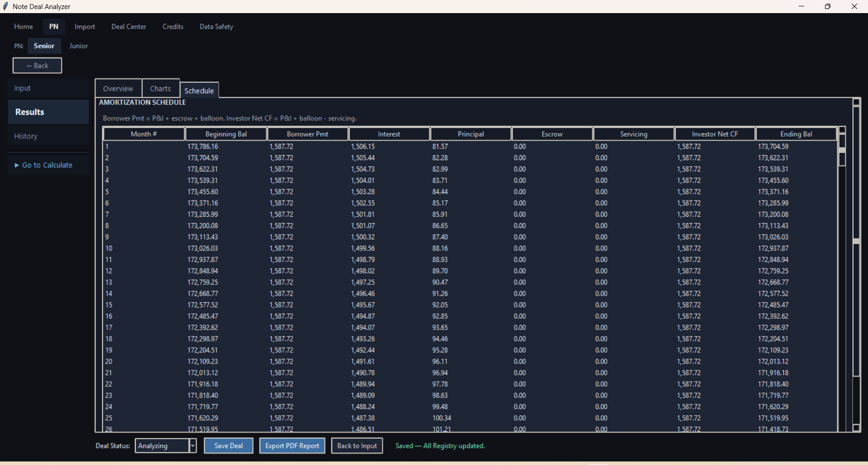Select principal value 100.34 in month 25
Image resolution: width=868 pixels, height=465 pixels.
coord(442,418)
